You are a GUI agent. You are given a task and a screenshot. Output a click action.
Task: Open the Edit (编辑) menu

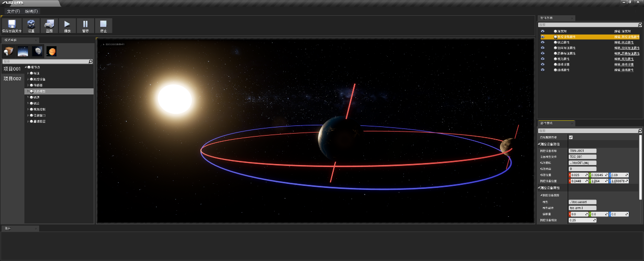click(x=32, y=11)
